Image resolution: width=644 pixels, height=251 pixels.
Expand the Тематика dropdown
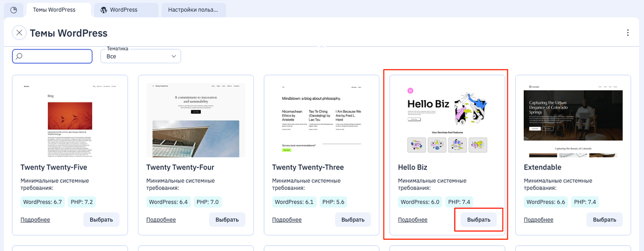point(141,56)
